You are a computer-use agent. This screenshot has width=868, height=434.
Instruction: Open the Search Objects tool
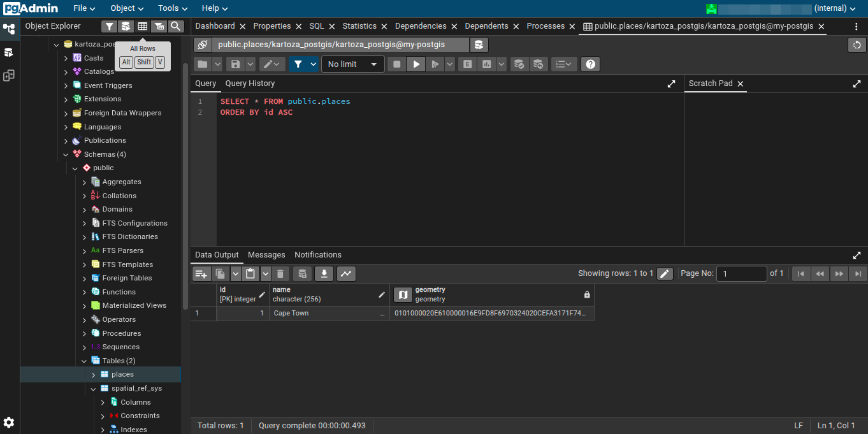(x=176, y=26)
